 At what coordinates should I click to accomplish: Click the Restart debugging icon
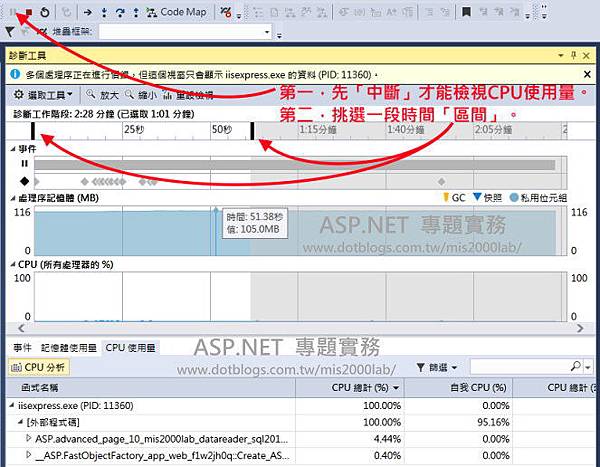tap(45, 12)
